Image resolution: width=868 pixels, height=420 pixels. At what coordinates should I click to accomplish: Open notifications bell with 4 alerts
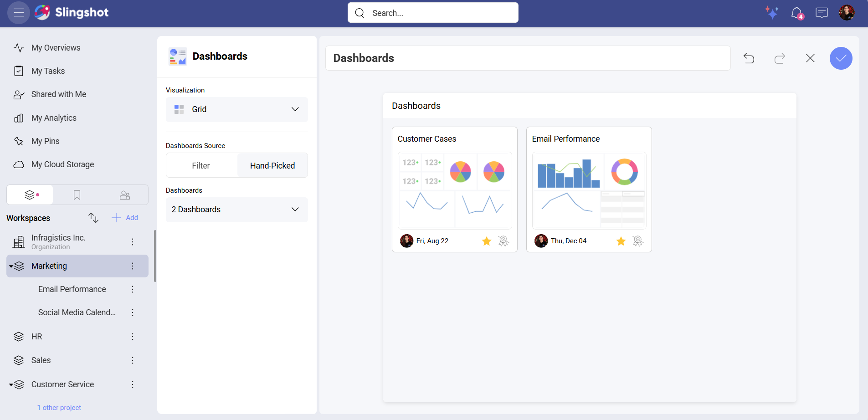[797, 13]
